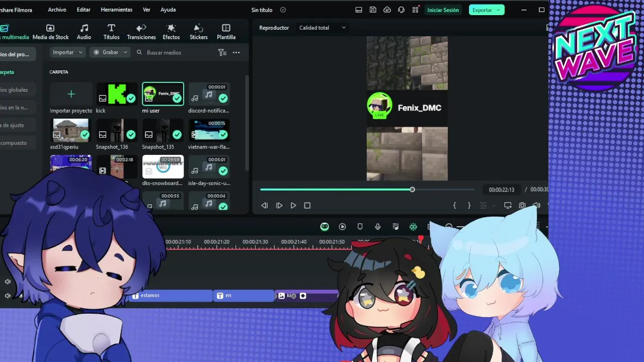Open the Archivo menu
The width and height of the screenshot is (644, 362).
click(x=57, y=10)
